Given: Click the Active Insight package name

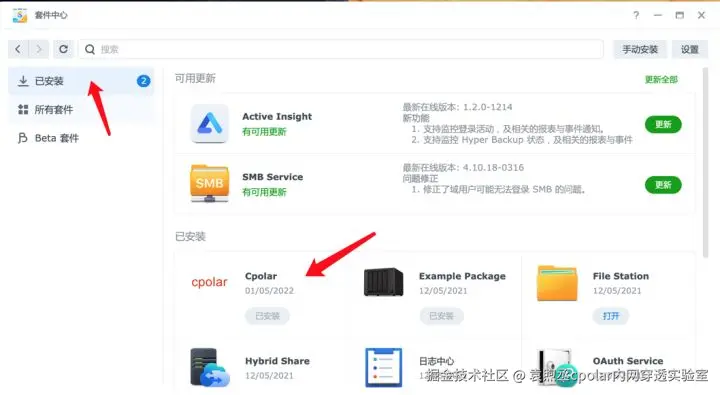Looking at the screenshot, I should [x=277, y=117].
